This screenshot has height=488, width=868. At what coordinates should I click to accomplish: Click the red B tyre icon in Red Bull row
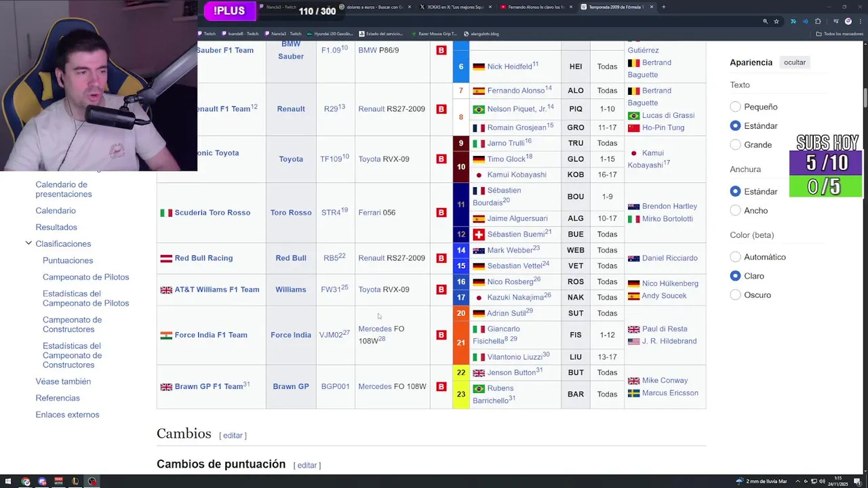click(441, 258)
